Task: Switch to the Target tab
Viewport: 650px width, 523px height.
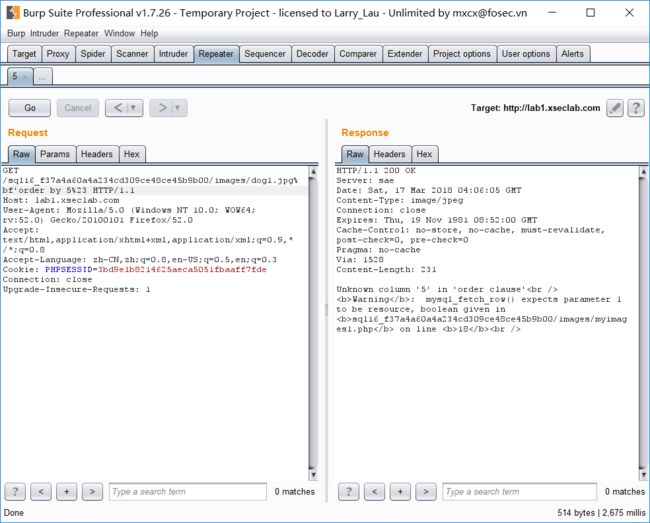Action: pyautogui.click(x=24, y=54)
